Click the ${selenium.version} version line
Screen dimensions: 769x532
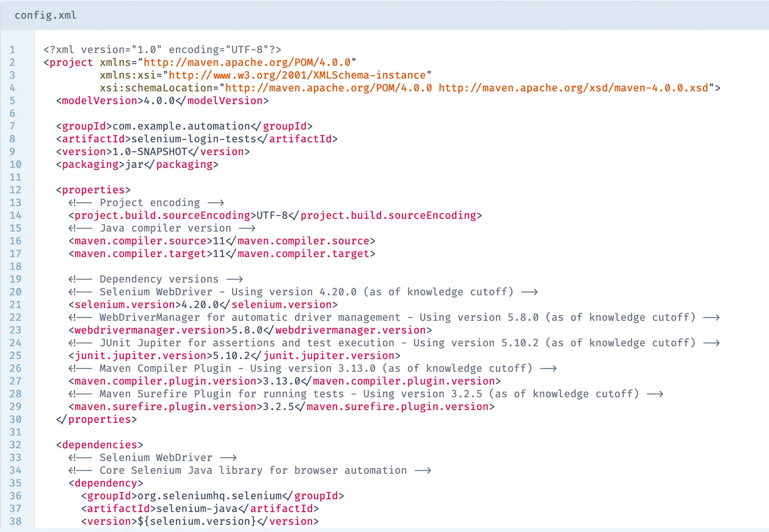click(200, 521)
